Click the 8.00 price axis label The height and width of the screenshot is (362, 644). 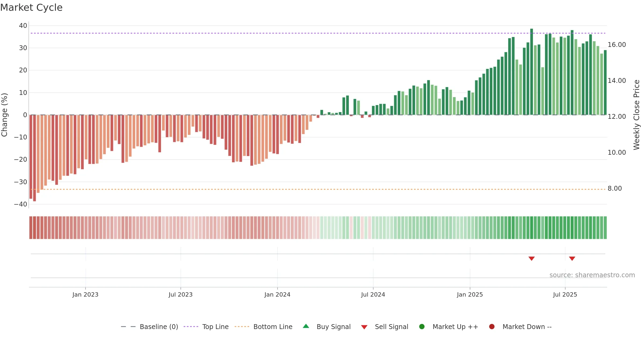coord(615,188)
